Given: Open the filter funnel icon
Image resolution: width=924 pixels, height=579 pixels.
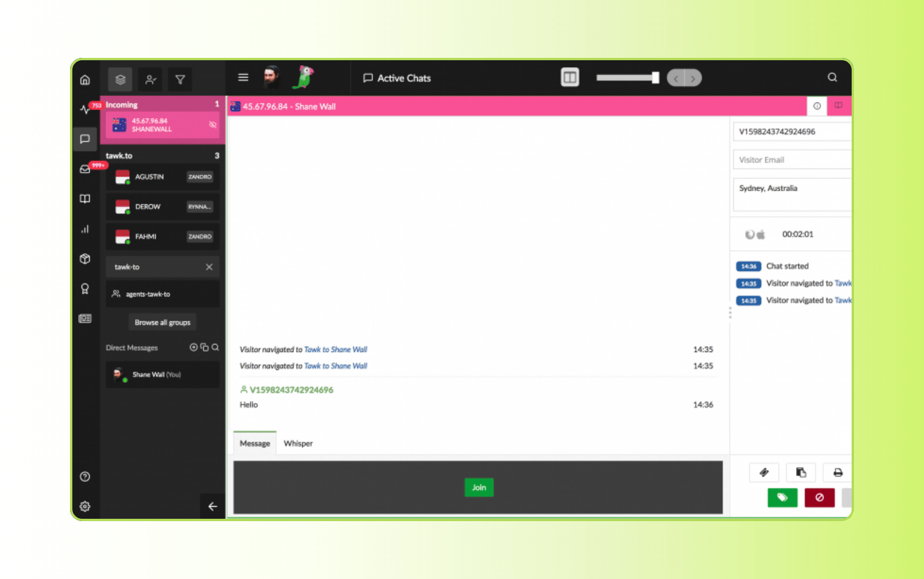Looking at the screenshot, I should tap(180, 79).
